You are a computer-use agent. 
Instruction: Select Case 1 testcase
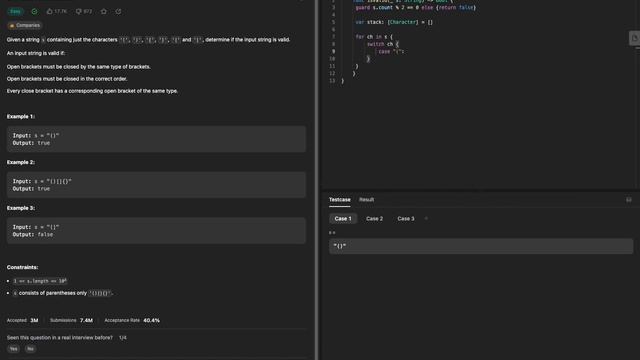tap(343, 219)
